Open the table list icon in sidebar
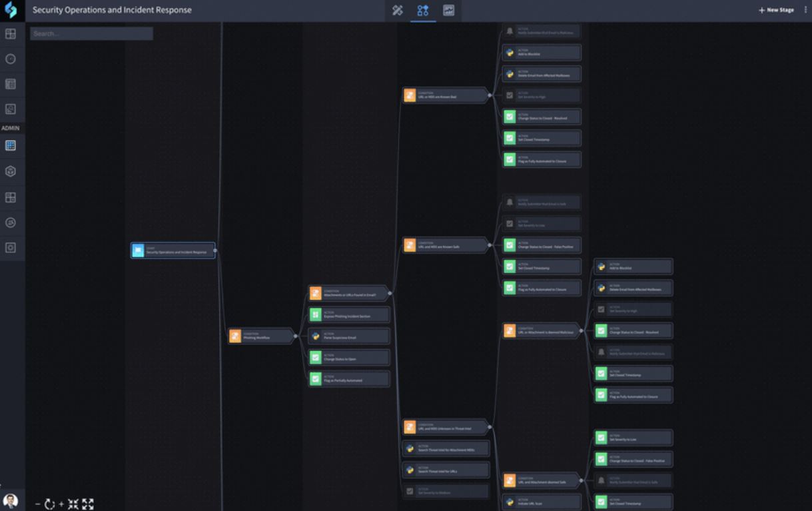Image resolution: width=812 pixels, height=511 pixels. point(11,84)
